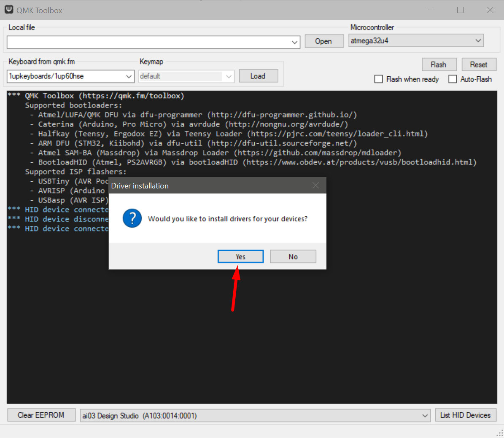Viewport: 504px width, 438px height.
Task: Click Yes to install drivers
Action: tap(240, 257)
